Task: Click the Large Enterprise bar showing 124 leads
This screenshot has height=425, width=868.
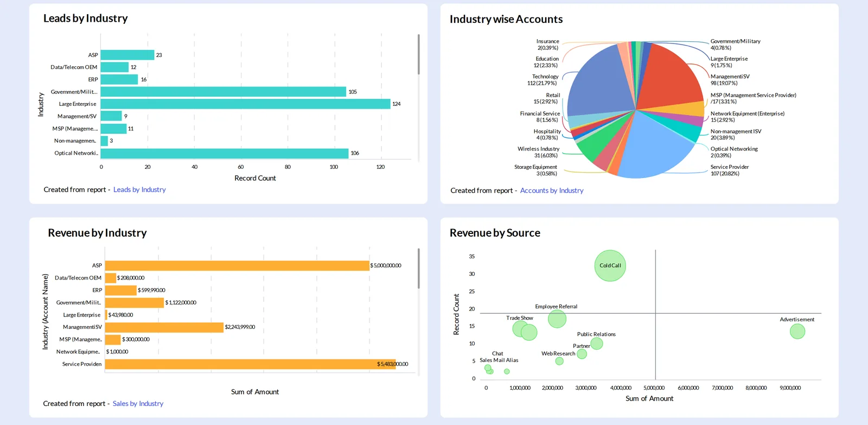Action: (245, 104)
